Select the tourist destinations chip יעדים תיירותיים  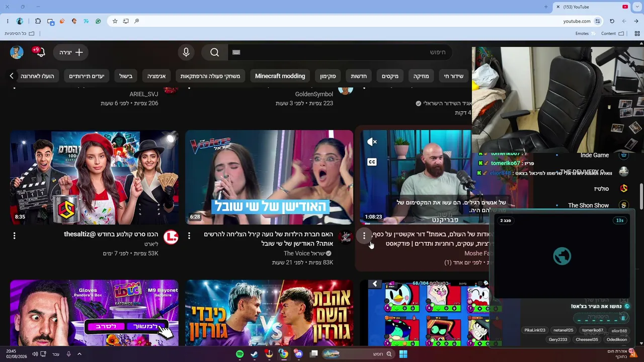click(x=87, y=76)
